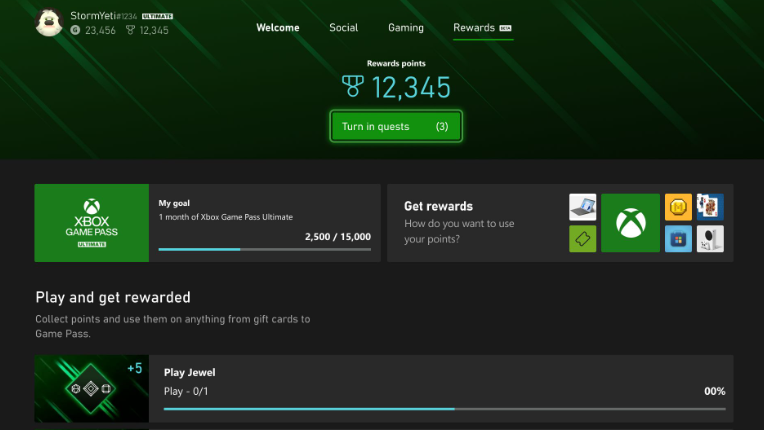Click the 23,456 Gamerscore value
Screen dimensions: 764x430
100,30
